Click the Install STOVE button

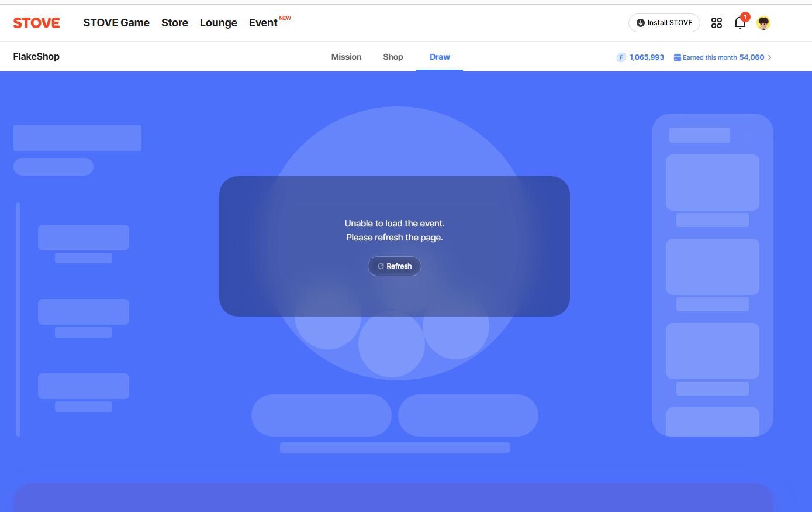click(664, 23)
